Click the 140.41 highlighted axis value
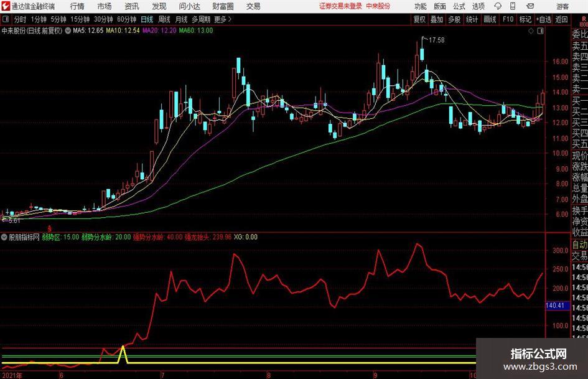The width and height of the screenshot is (588, 379). pos(557,306)
